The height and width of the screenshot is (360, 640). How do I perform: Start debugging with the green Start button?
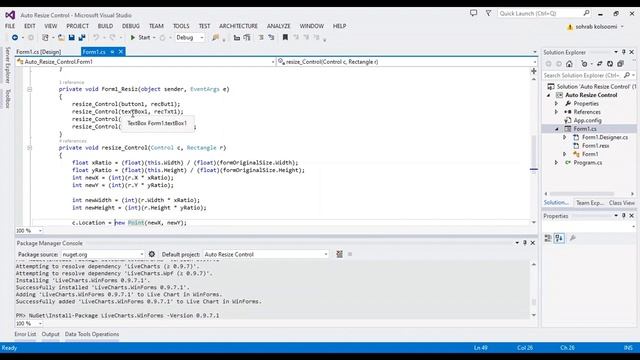[140, 38]
